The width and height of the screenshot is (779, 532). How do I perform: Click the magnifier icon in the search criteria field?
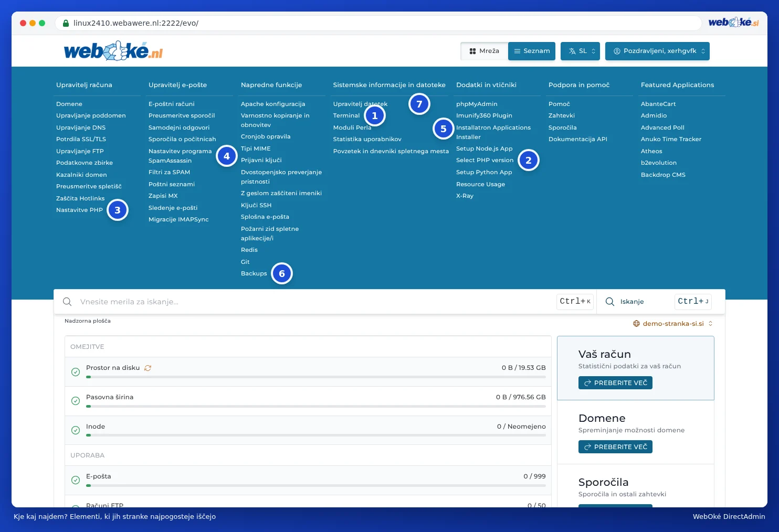(67, 302)
